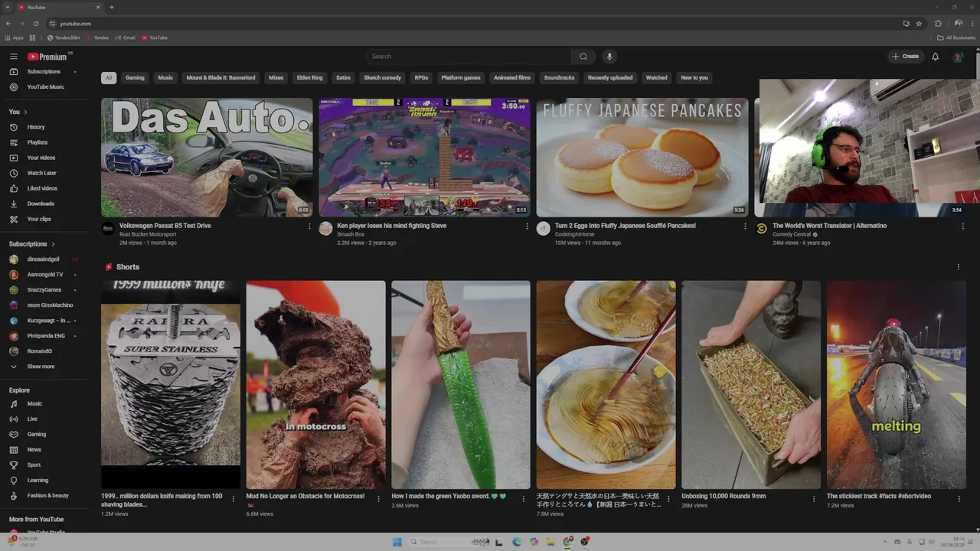Screen dimensions: 980x551
Task: Open Gmail bookmark in bookmarks bar
Action: tap(125, 37)
